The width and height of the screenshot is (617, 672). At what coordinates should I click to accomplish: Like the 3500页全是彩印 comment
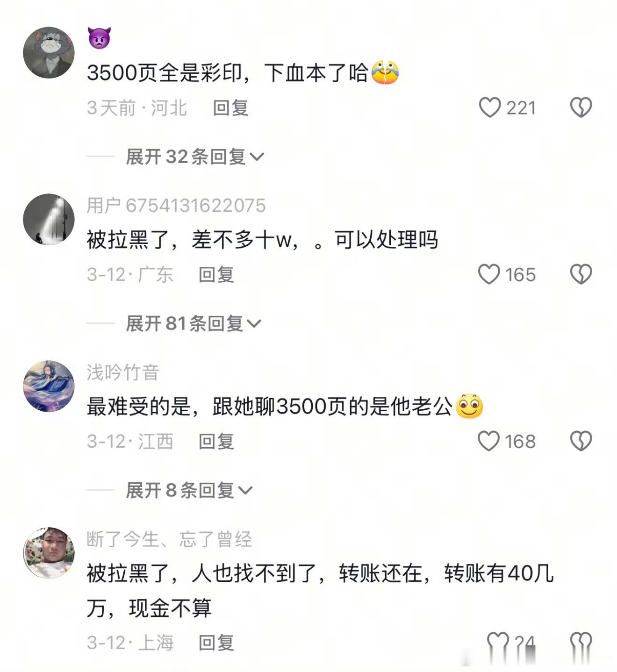490,107
